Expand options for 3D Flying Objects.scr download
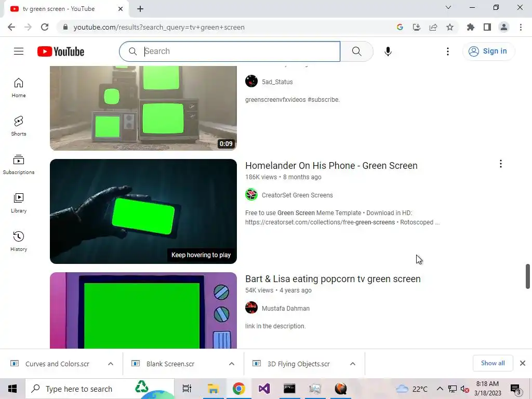The width and height of the screenshot is (532, 399). point(353,364)
